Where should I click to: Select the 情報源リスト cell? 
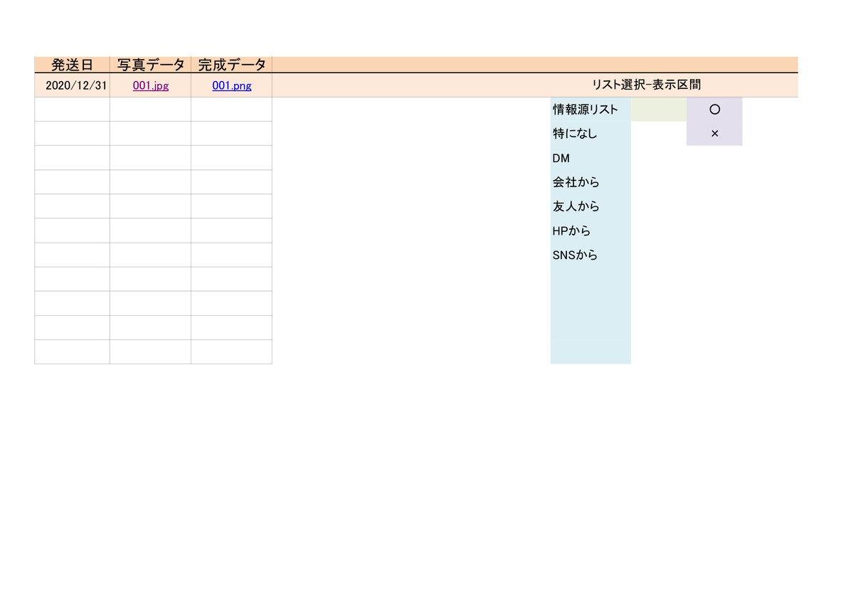(591, 110)
